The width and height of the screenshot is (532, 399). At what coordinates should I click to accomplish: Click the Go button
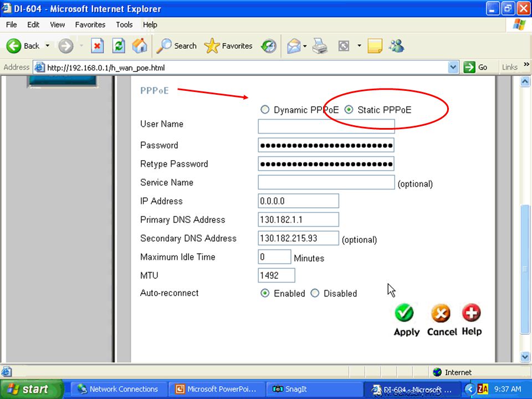475,67
